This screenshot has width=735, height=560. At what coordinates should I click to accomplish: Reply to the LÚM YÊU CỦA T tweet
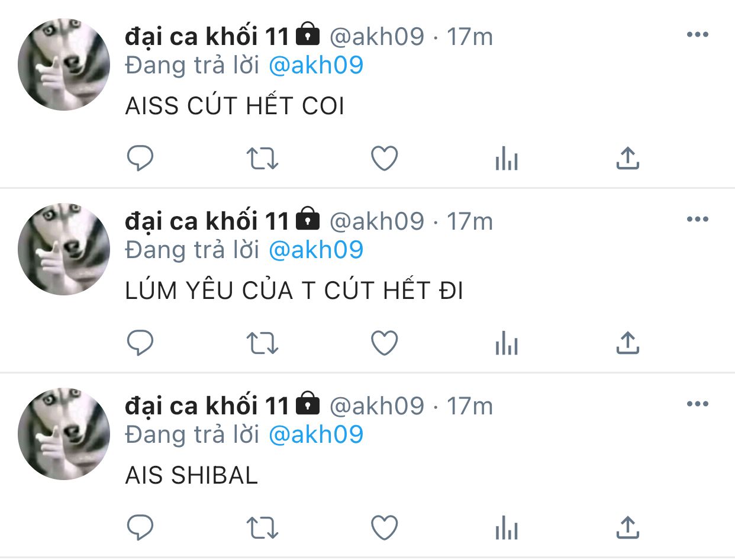pos(140,343)
